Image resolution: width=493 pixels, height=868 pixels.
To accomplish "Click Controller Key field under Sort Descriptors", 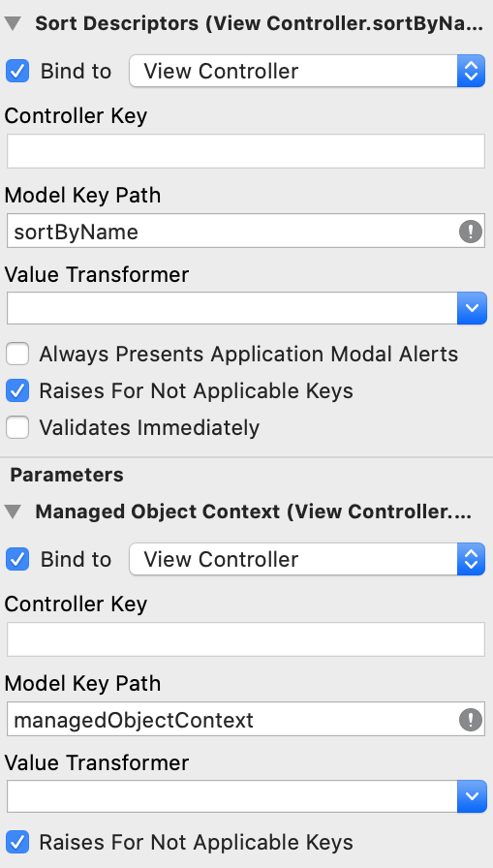I will tap(246, 151).
